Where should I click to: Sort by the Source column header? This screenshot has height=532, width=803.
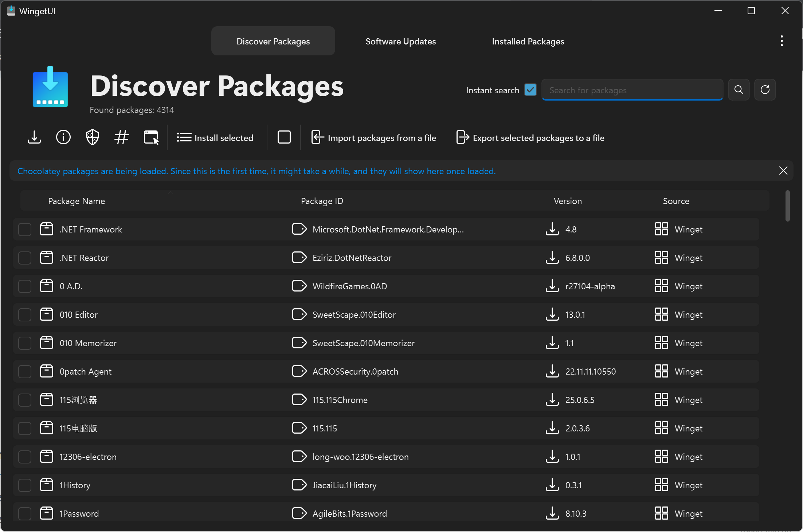pyautogui.click(x=676, y=201)
